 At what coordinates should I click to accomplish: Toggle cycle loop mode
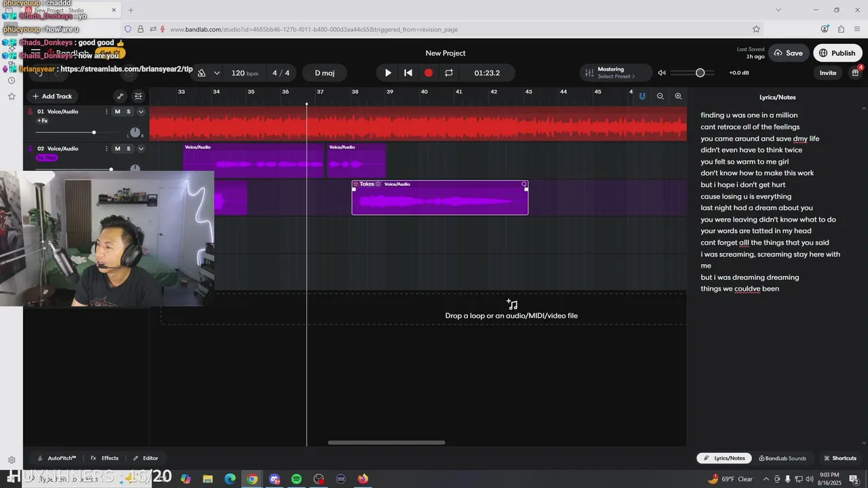point(449,73)
